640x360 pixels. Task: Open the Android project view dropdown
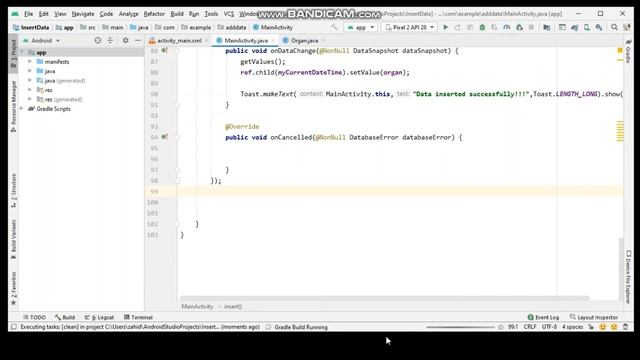(x=41, y=40)
